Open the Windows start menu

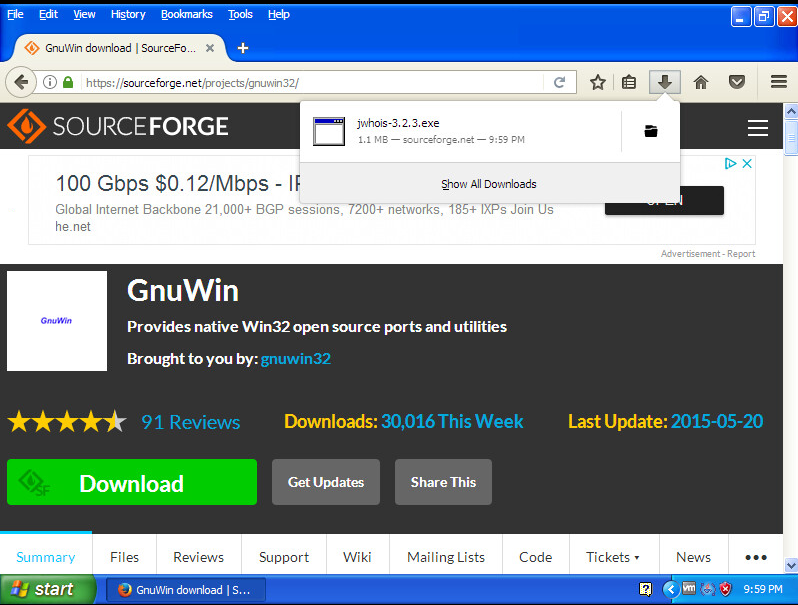[x=48, y=589]
